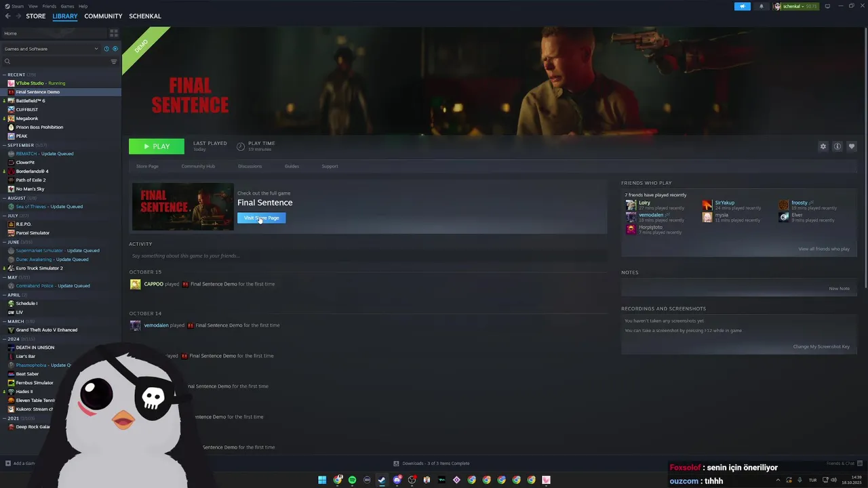Screen dimensions: 868x488
Task: Switch to collections grid view icon
Action: 114,33
